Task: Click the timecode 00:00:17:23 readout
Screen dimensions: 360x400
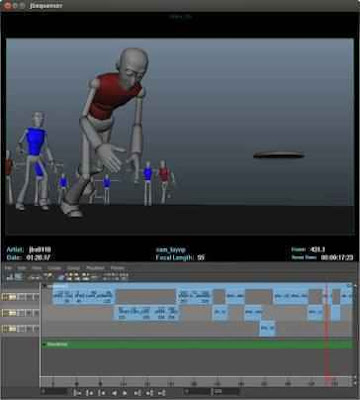Action: click(x=337, y=257)
